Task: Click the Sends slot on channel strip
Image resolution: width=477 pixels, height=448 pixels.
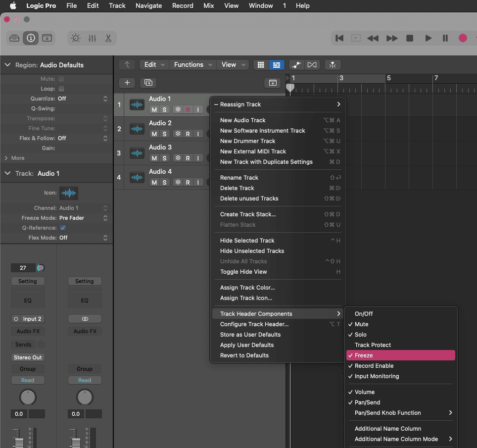Action: (x=23, y=345)
